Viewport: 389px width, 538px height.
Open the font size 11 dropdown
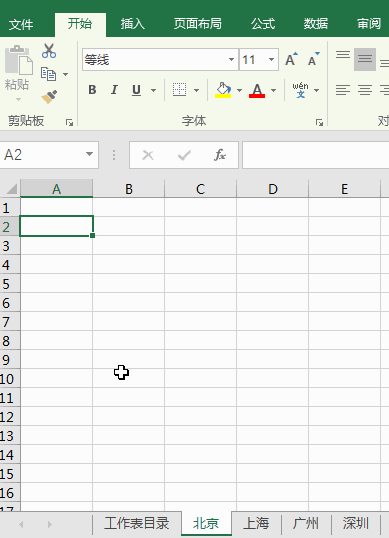coord(271,59)
